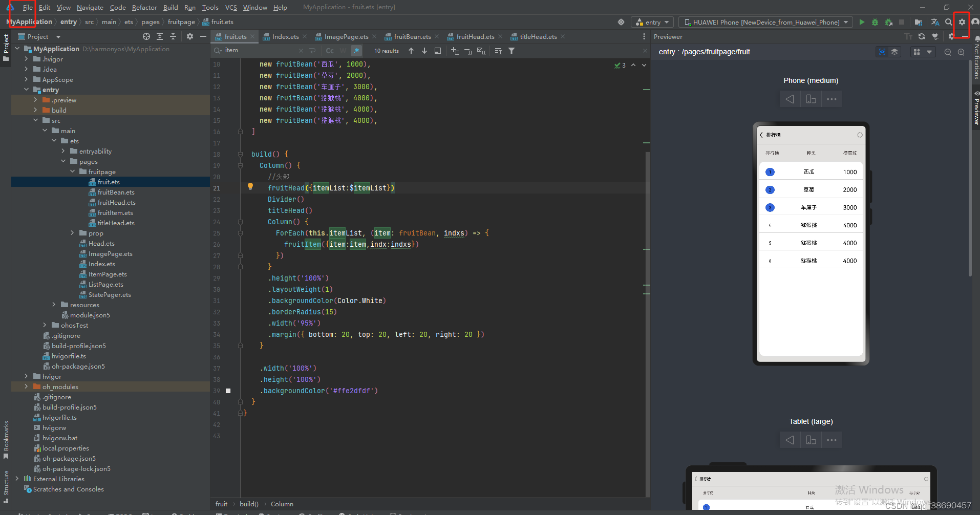The image size is (980, 515).
Task: Switch to the fruitBean.ets editor tab
Action: click(x=413, y=36)
